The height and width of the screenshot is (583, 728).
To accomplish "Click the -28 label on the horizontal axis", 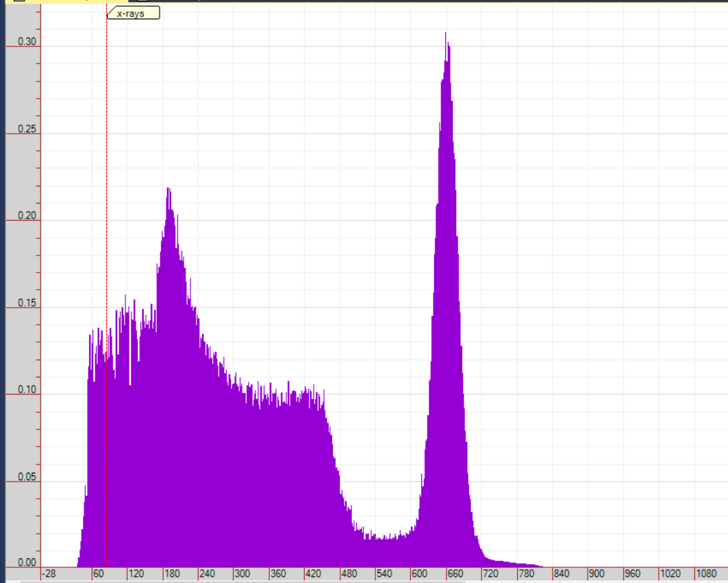I will coord(49,573).
